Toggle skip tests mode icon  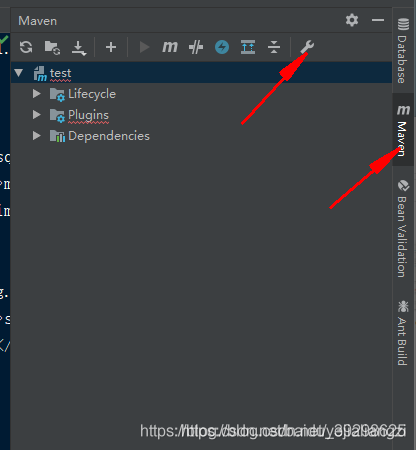pyautogui.click(x=196, y=47)
